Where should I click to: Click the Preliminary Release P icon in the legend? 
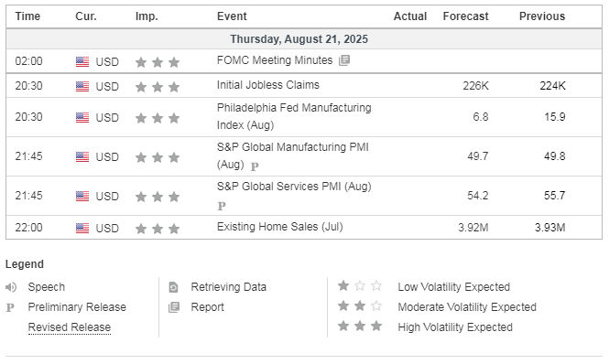coord(10,307)
